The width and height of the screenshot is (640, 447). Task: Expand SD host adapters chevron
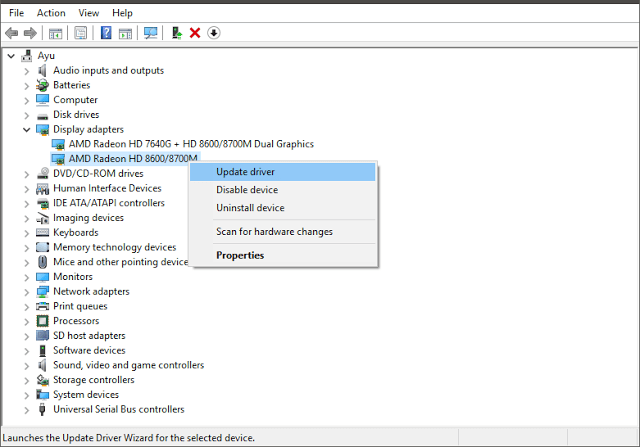click(27, 336)
